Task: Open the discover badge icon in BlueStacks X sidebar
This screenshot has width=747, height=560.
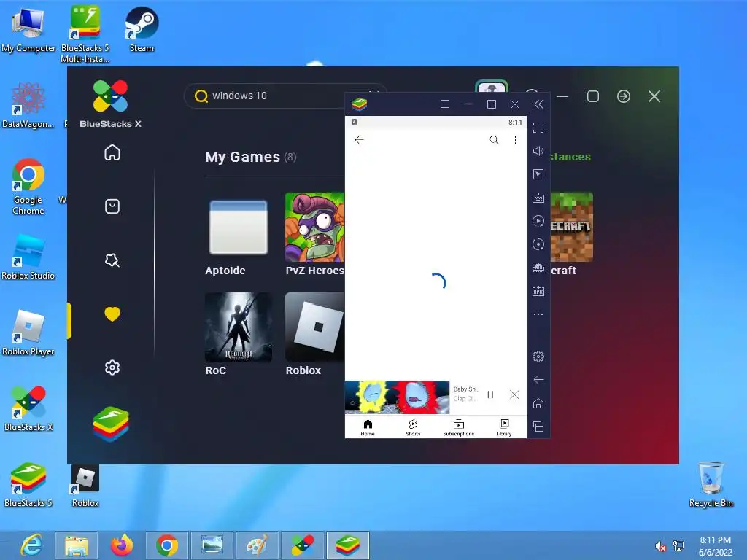Action: point(112,260)
